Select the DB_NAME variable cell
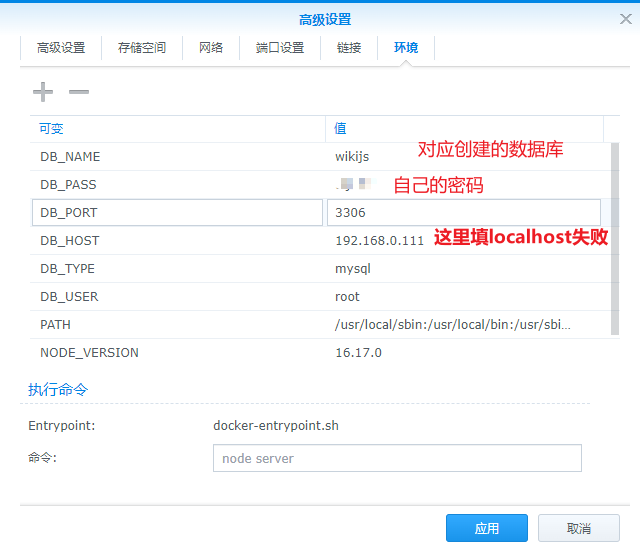 pyautogui.click(x=178, y=157)
